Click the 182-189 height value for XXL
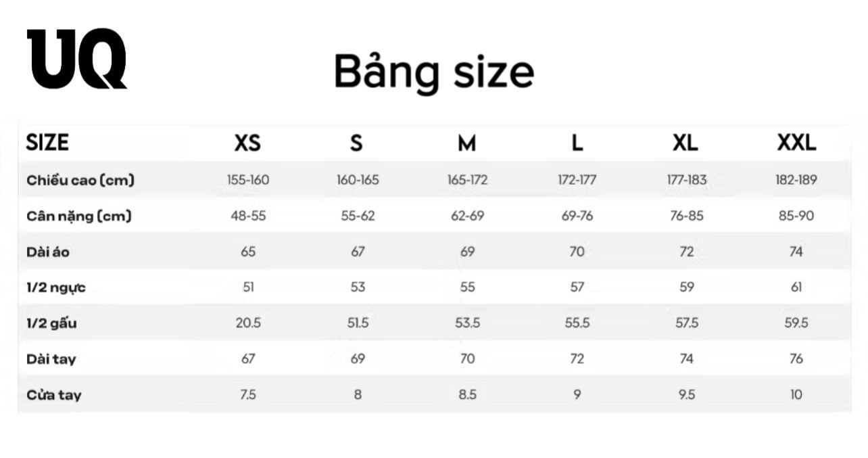This screenshot has width=868, height=458. click(796, 180)
